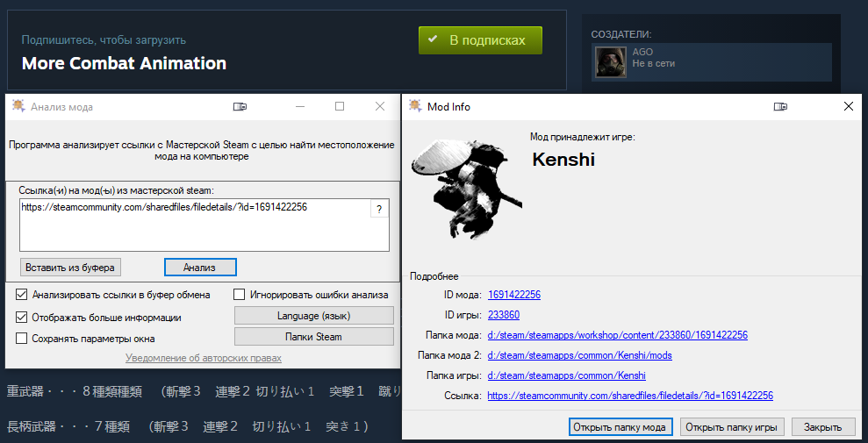This screenshot has height=443, width=868.
Task: Click "Открыть папку игры" button
Action: click(x=731, y=427)
